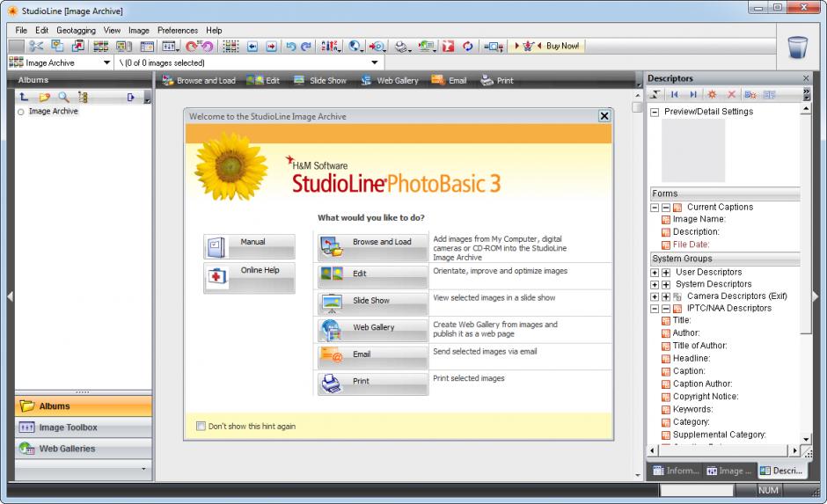This screenshot has width=827, height=504.
Task: Select the 'Keywords:' descriptor row
Action: coord(687,409)
